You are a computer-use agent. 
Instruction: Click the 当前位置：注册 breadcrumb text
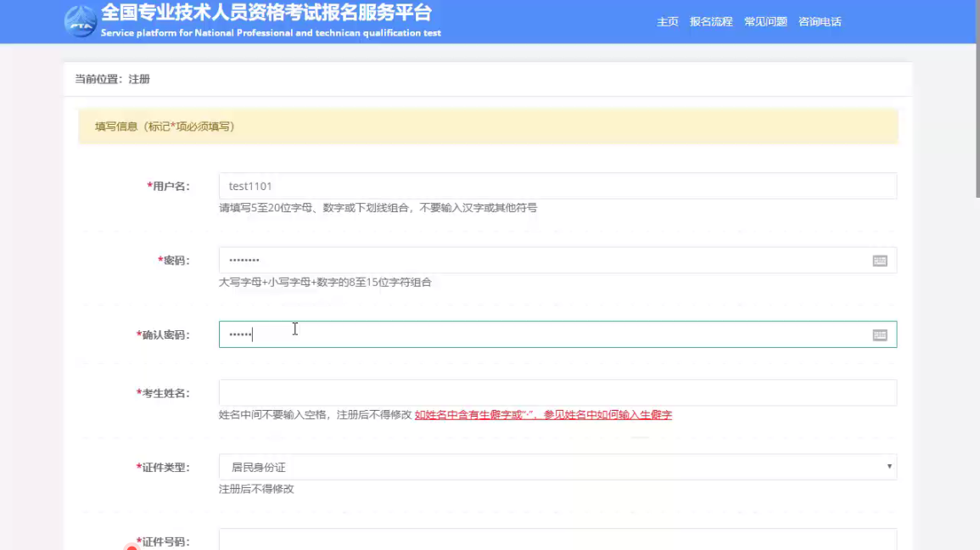(113, 79)
